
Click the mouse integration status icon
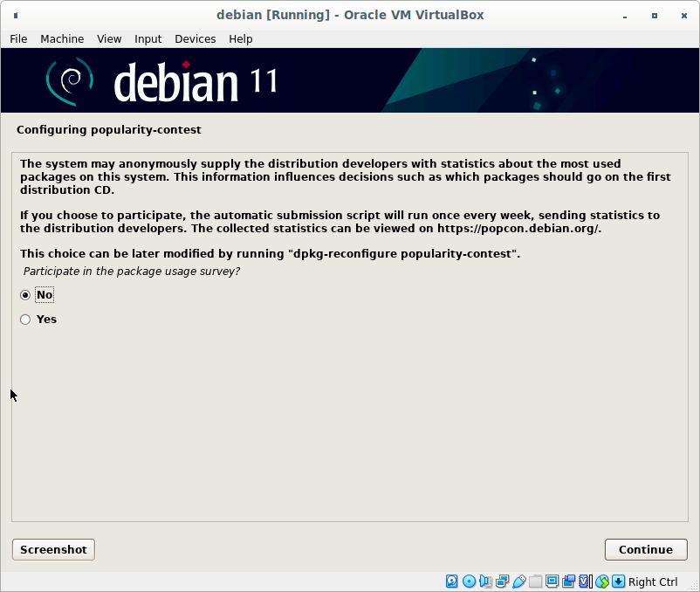click(x=601, y=582)
